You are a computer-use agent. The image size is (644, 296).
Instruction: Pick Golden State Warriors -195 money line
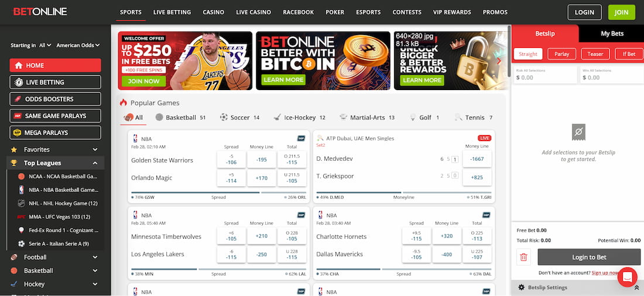pyautogui.click(x=262, y=160)
